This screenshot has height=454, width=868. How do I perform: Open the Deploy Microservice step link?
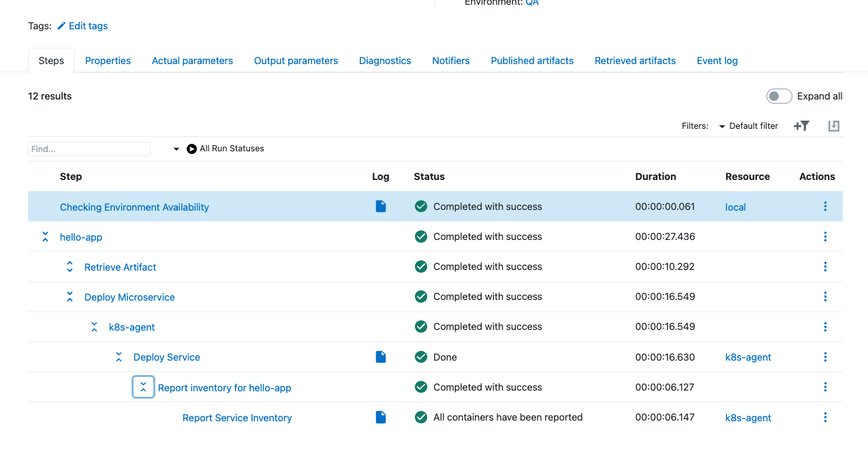point(129,297)
